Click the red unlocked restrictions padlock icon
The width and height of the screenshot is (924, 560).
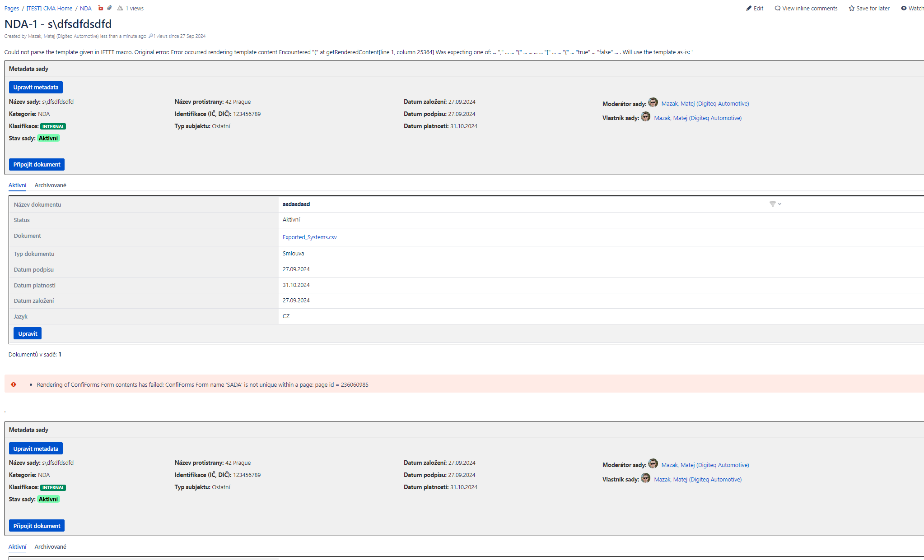100,8
